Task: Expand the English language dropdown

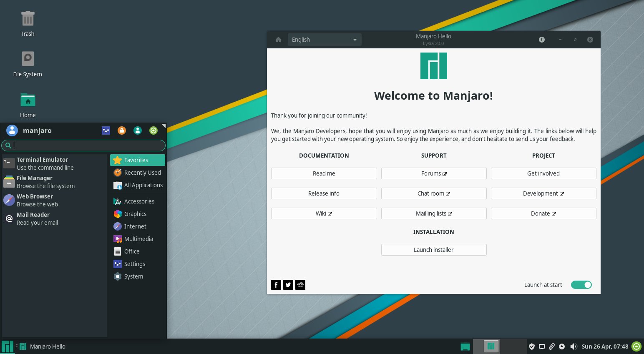Action: click(325, 40)
